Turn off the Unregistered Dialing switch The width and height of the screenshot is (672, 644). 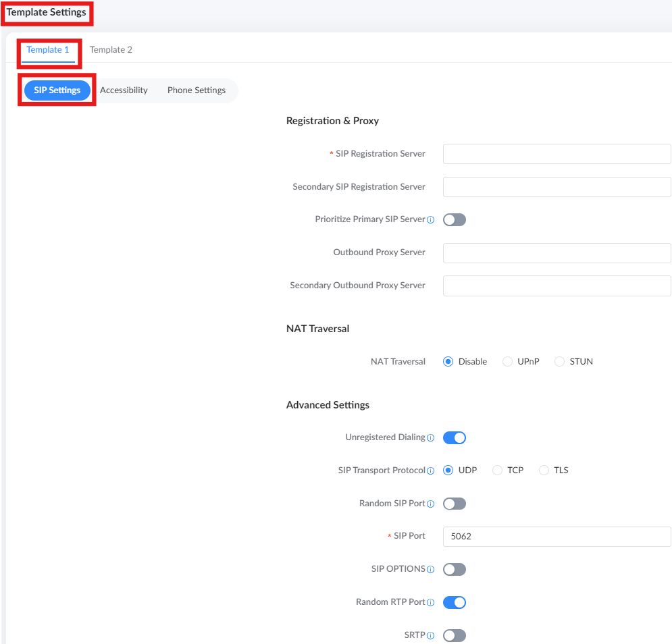(455, 438)
